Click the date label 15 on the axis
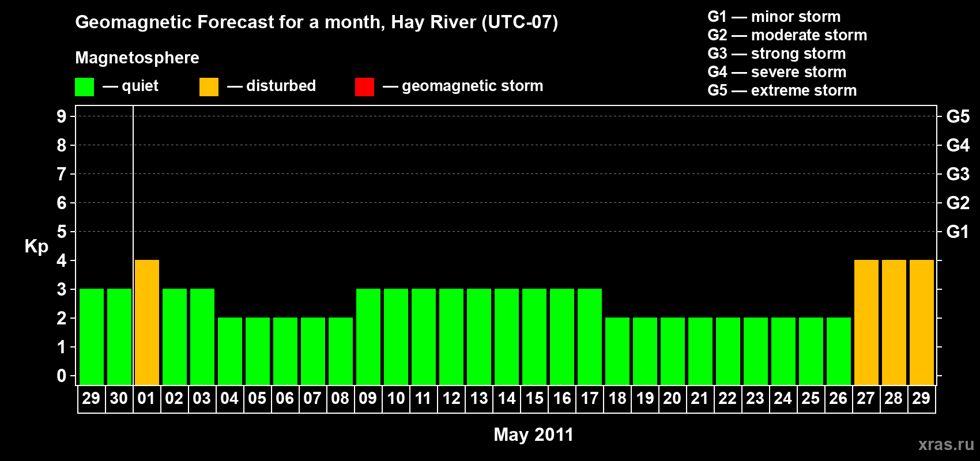 pyautogui.click(x=534, y=398)
